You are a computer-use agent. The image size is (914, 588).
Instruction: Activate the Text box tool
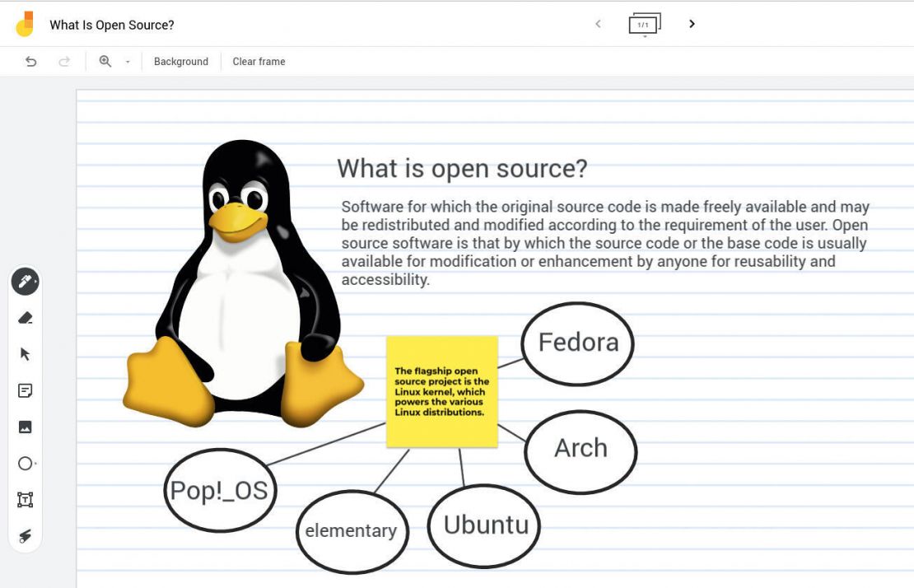pyautogui.click(x=26, y=500)
